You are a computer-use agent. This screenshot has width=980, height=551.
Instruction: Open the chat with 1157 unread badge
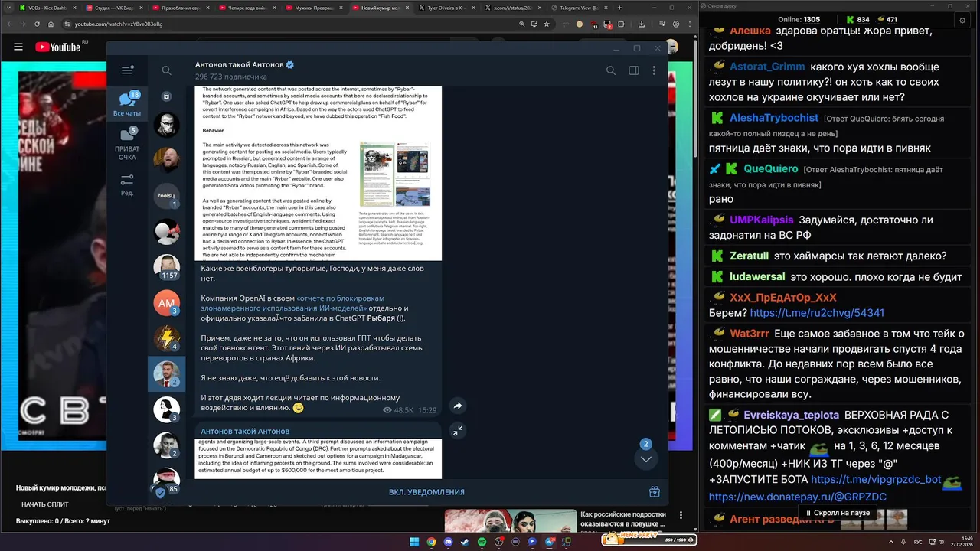point(166,267)
